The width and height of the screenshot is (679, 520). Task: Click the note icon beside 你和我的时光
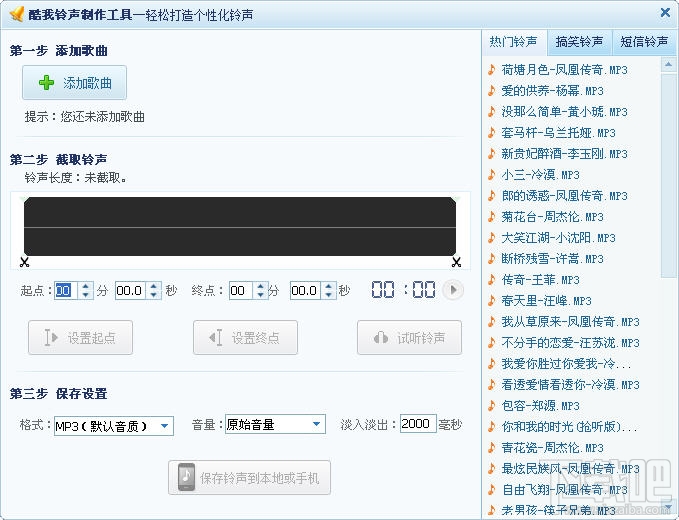(x=491, y=426)
